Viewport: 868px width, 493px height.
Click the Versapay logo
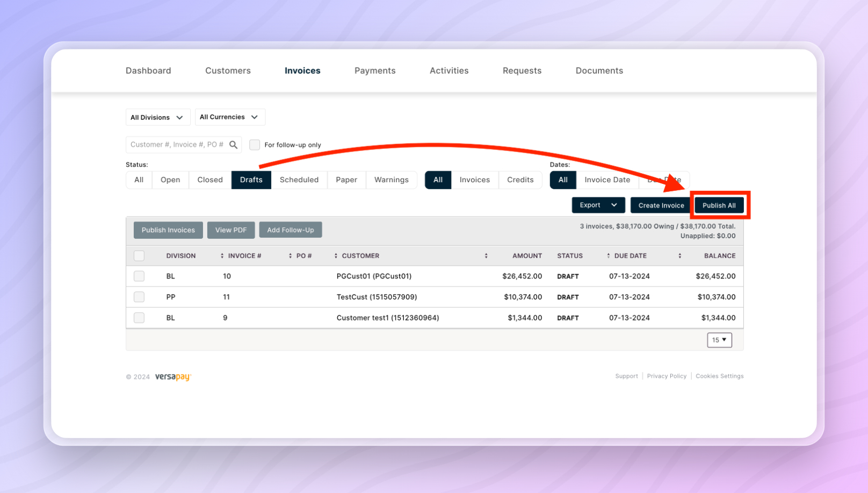tap(173, 377)
